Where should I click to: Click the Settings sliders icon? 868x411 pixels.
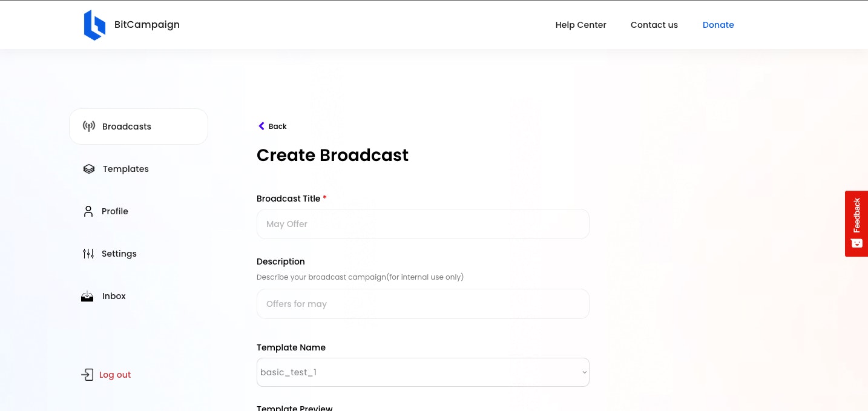88,254
